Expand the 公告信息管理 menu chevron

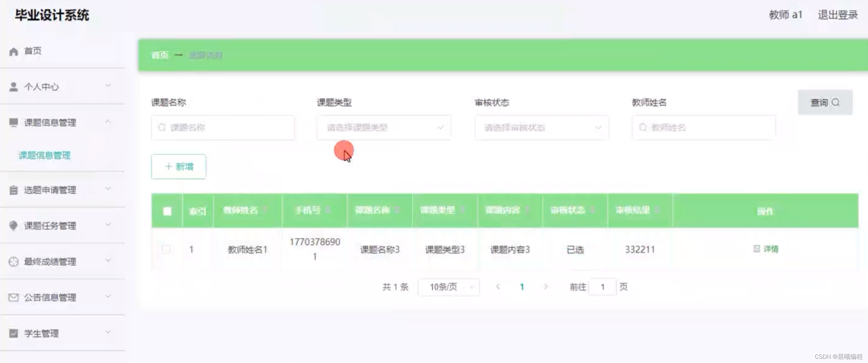click(x=108, y=296)
